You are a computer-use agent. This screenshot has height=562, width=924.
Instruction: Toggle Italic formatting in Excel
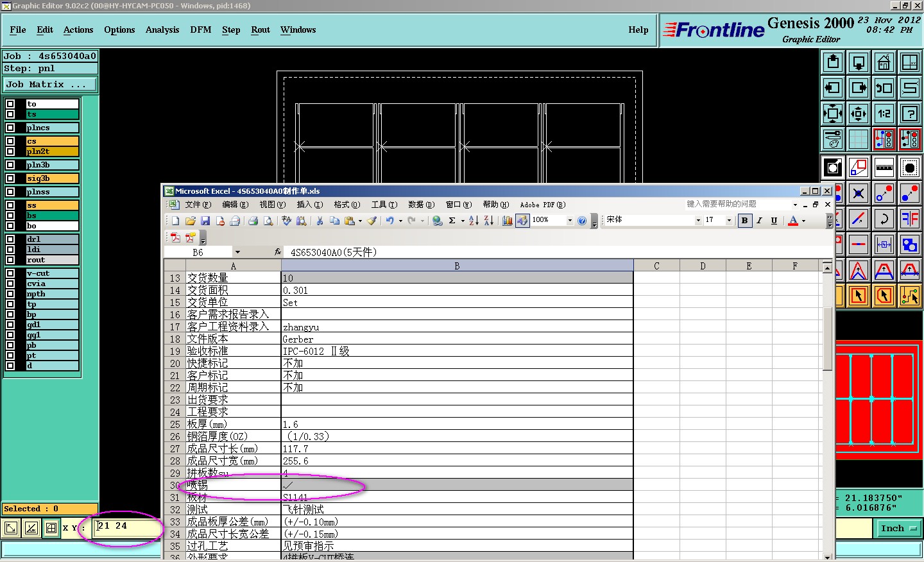coord(759,220)
